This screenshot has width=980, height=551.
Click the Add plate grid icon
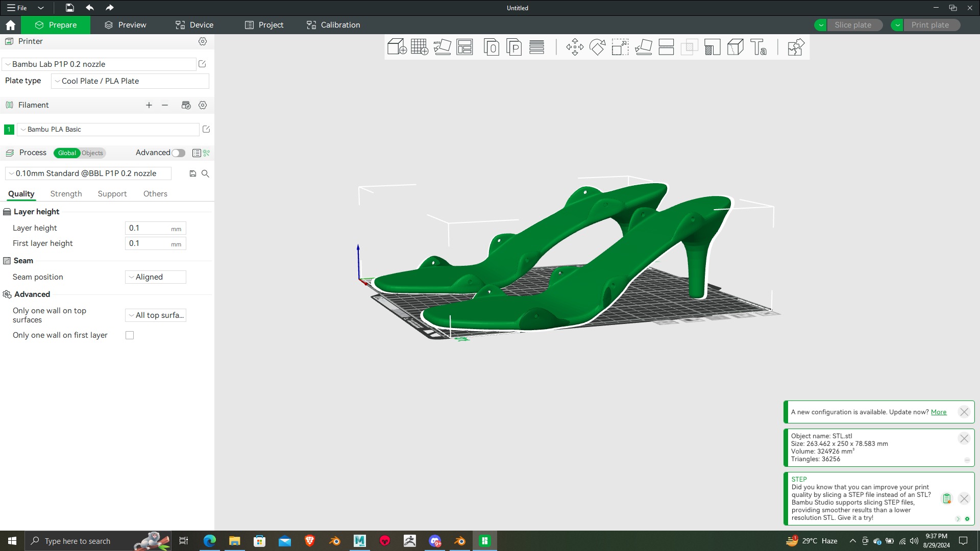coord(420,47)
